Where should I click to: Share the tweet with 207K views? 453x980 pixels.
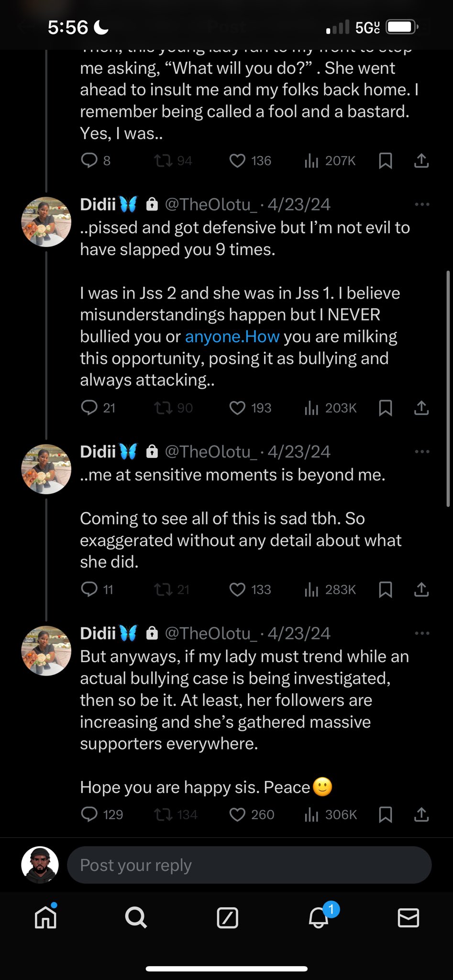pyautogui.click(x=421, y=161)
